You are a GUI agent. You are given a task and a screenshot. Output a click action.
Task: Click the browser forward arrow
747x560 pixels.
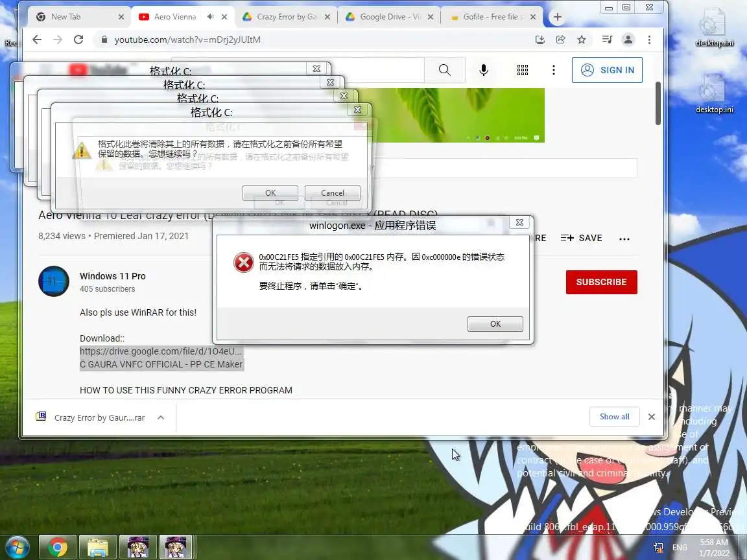point(58,40)
